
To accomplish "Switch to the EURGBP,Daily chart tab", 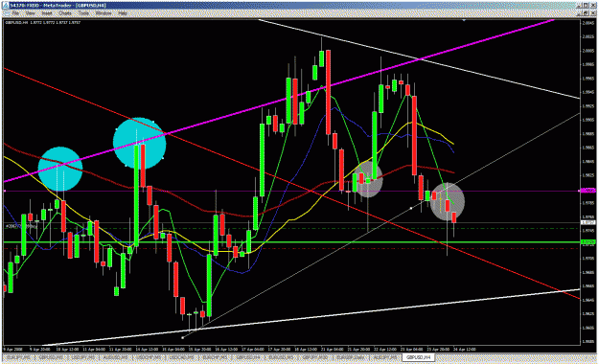I will [x=351, y=357].
